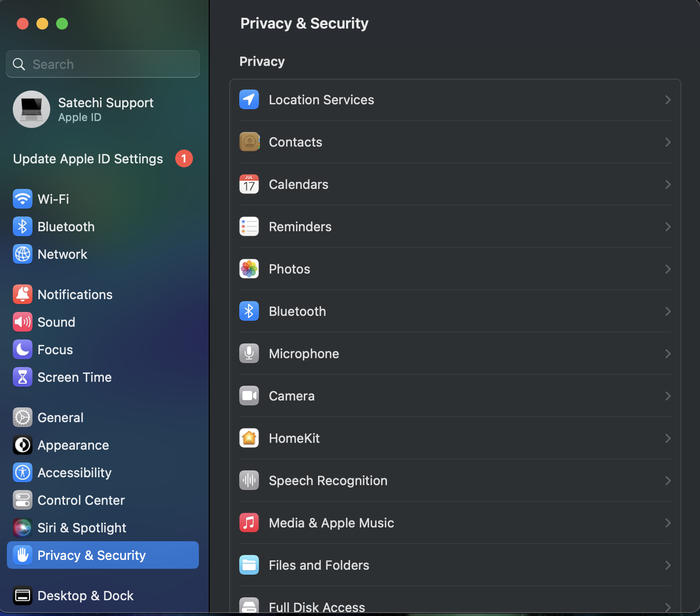This screenshot has height=616, width=700.
Task: Open Reminders row chevron
Action: tap(668, 227)
